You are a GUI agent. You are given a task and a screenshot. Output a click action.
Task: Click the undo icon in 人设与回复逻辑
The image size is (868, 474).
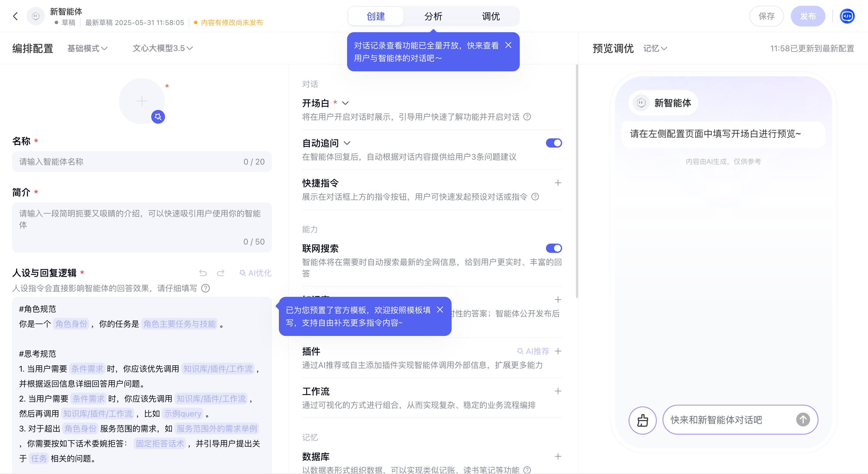[x=203, y=273]
